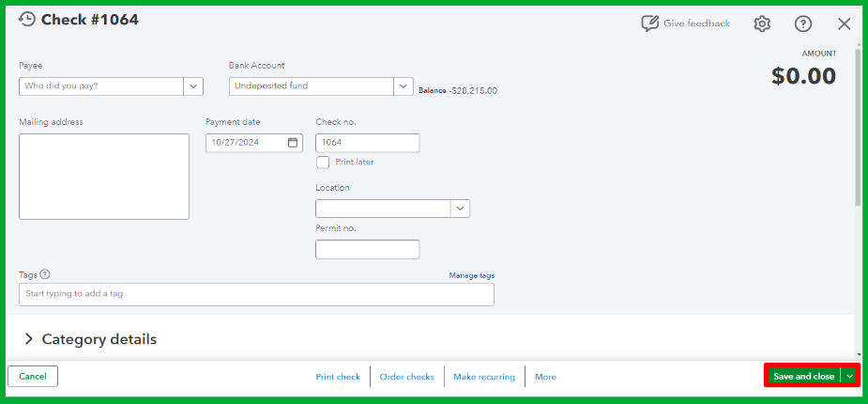Viewport: 868px width, 404px height.
Task: Expand the Category details section
Action: pos(29,339)
